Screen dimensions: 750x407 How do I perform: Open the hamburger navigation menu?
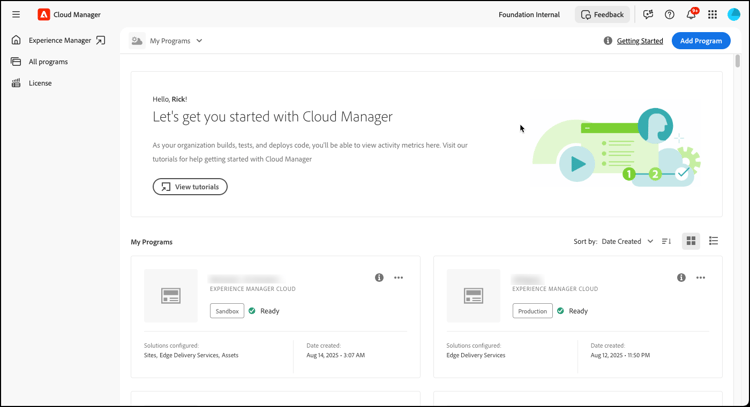coord(16,15)
